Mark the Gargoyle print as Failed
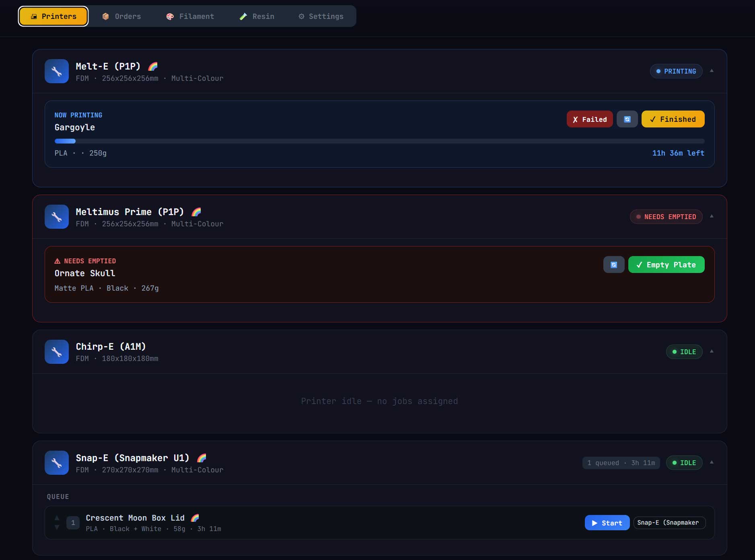This screenshot has width=755, height=560. pyautogui.click(x=589, y=119)
